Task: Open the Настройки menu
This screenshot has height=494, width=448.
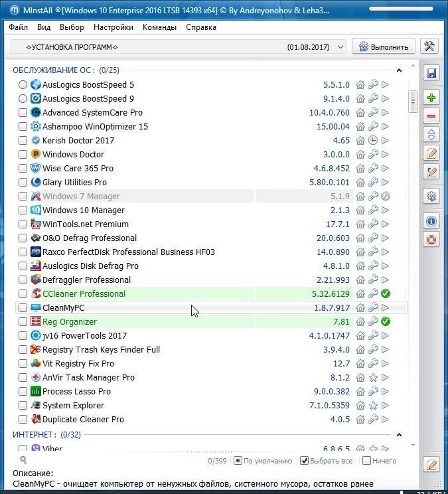Action: [113, 27]
